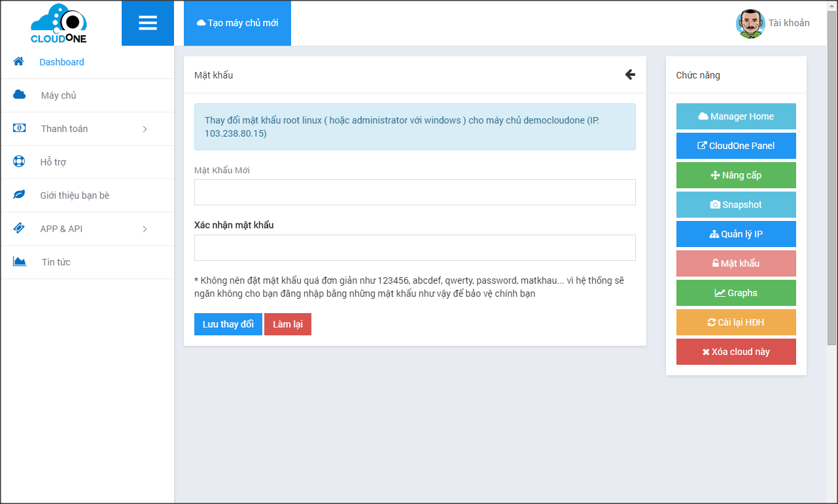Click the Mật Khẩu Mới input field
838x504 pixels.
[415, 192]
